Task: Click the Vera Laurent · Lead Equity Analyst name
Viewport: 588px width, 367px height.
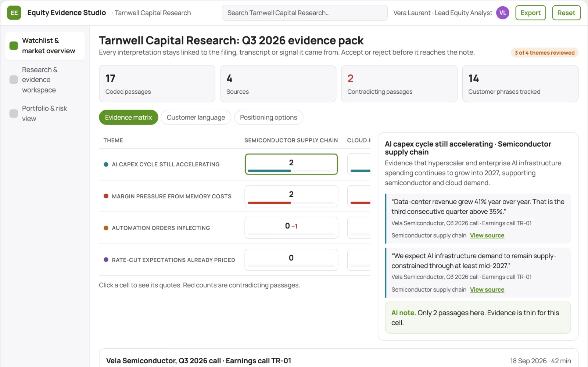Action: [x=443, y=13]
